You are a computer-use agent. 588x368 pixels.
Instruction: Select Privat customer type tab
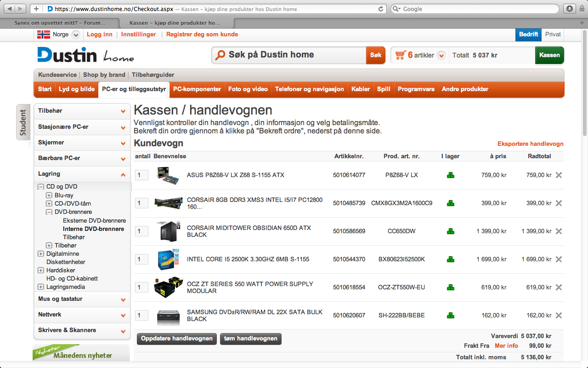(553, 34)
